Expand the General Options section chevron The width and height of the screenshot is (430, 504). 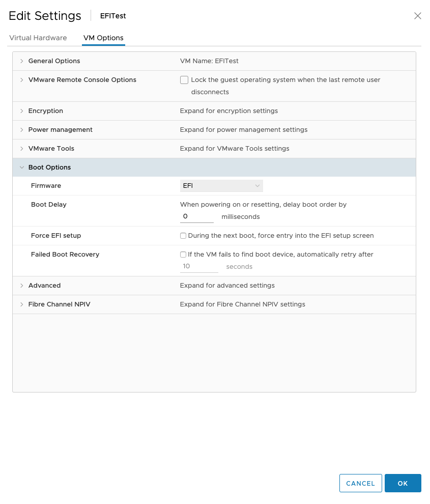point(21,61)
